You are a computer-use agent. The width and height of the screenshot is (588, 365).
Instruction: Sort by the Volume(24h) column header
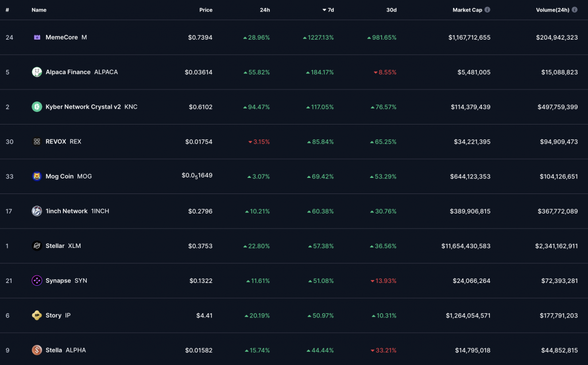point(552,10)
